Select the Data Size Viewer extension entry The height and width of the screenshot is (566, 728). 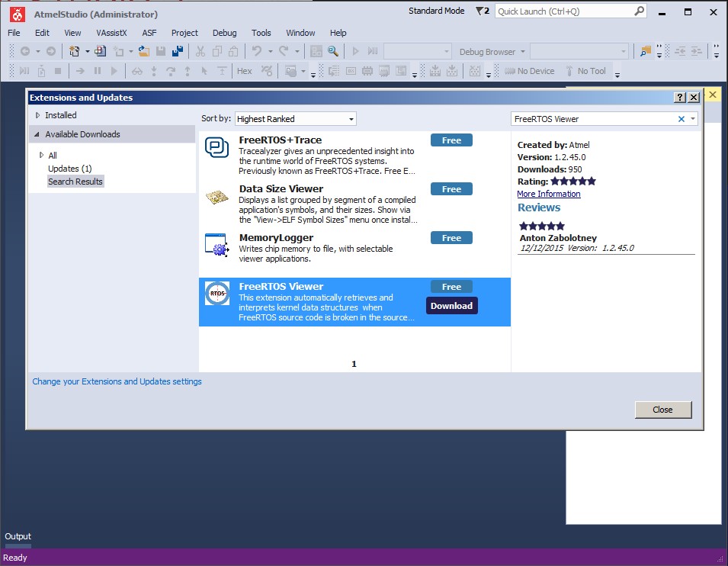click(354, 204)
